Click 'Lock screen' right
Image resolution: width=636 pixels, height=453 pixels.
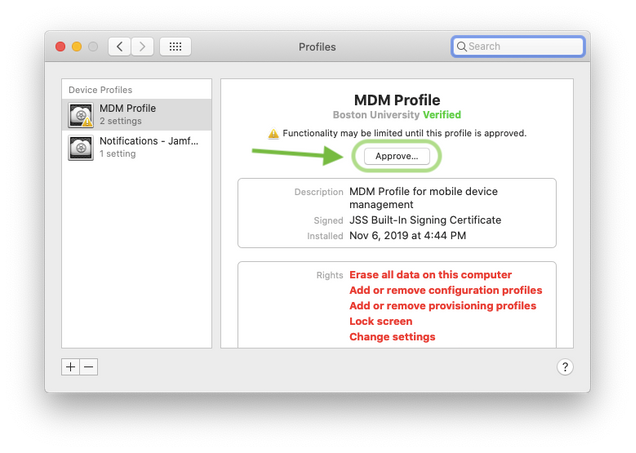coord(381,321)
